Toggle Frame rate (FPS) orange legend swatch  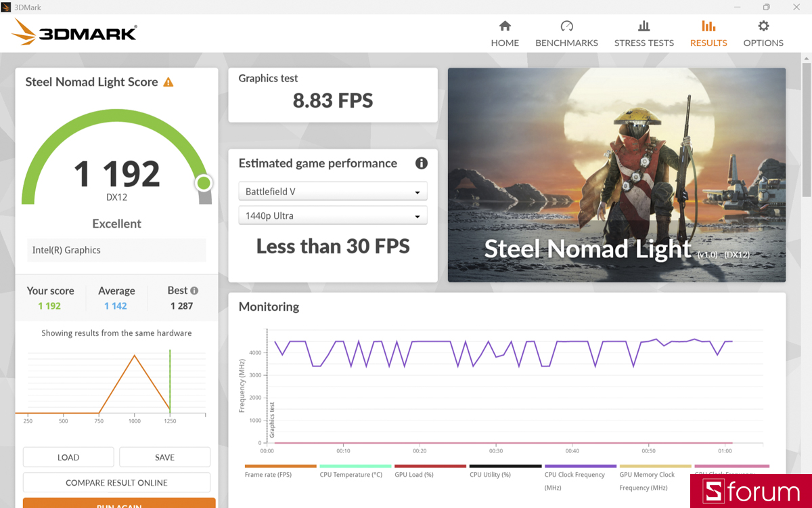(x=281, y=466)
